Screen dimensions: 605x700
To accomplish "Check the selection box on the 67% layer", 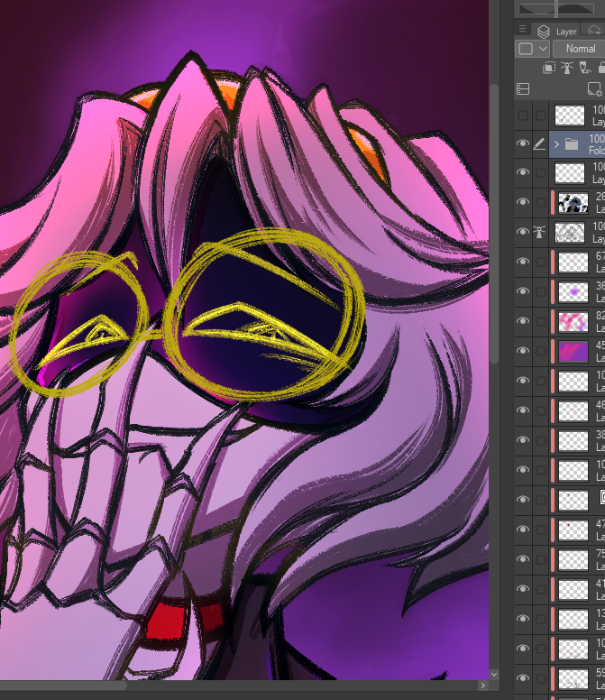I will tap(541, 262).
